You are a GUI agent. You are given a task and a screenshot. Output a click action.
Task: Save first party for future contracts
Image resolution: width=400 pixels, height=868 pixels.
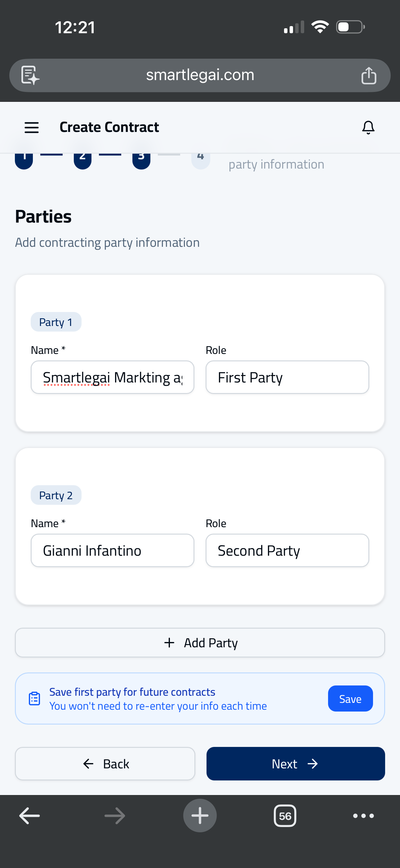[350, 699]
